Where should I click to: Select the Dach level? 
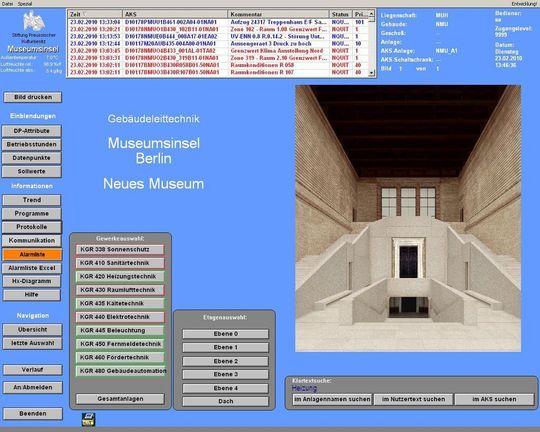point(225,401)
